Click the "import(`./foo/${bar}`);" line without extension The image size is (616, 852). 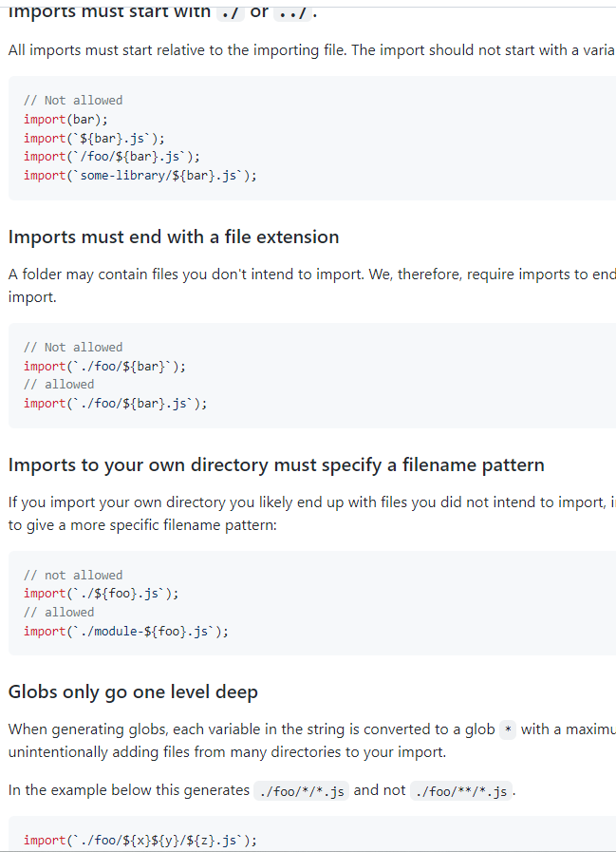104,366
